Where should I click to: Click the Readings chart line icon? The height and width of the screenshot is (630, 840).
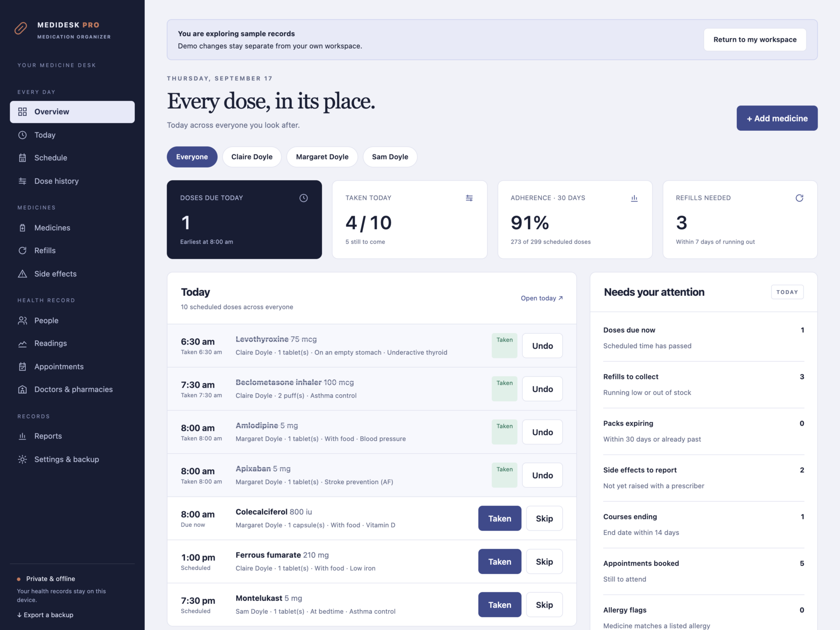coord(22,343)
